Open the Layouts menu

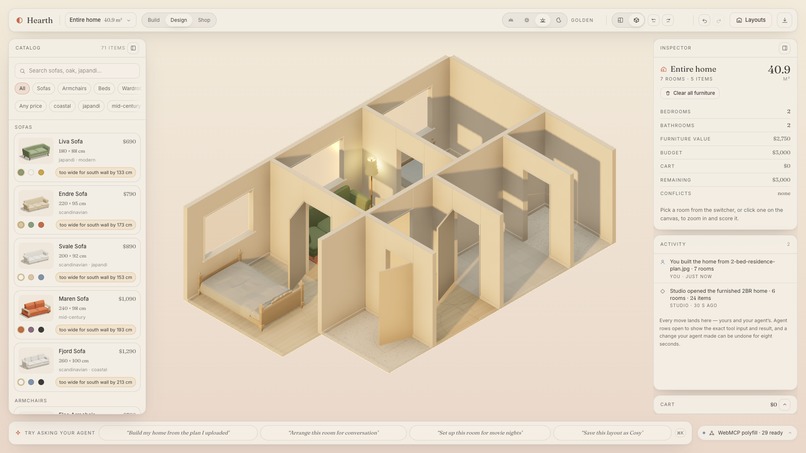[750, 20]
